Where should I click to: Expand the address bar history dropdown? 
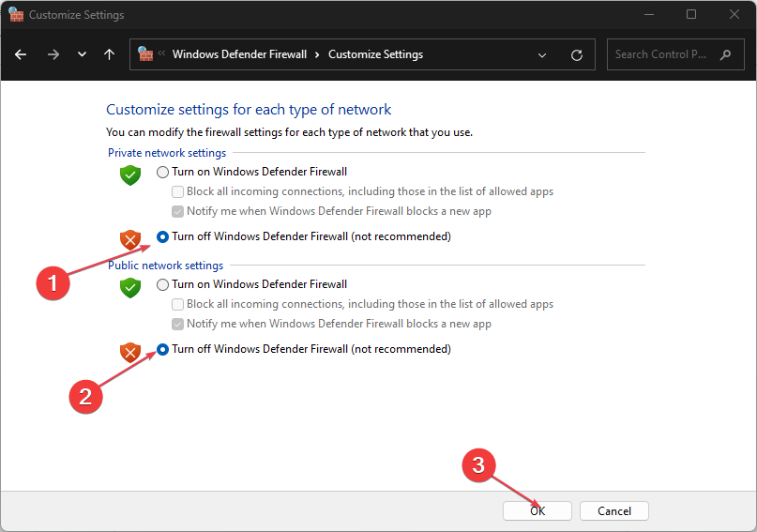(x=542, y=55)
